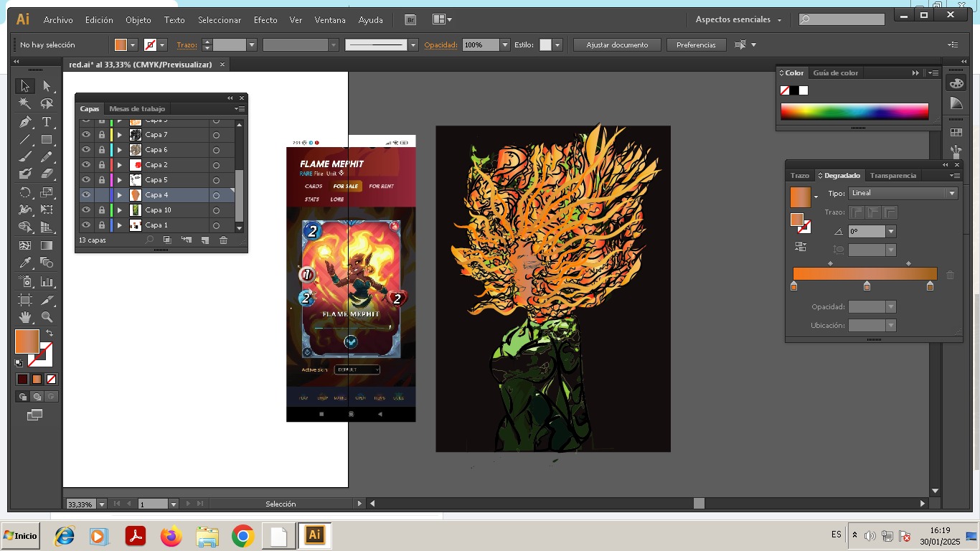This screenshot has width=980, height=551.
Task: Hide the Capa 4 layer
Action: (x=86, y=195)
